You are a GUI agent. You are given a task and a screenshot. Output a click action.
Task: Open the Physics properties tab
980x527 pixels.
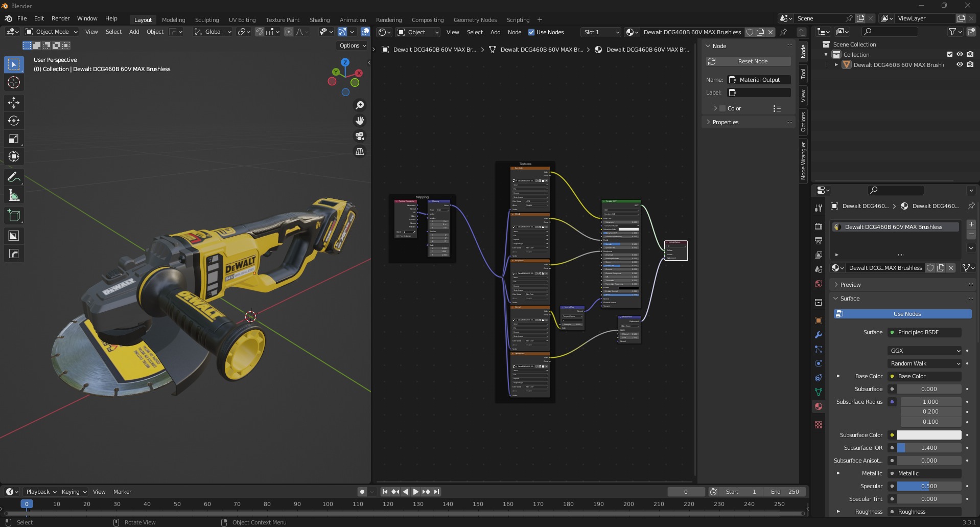click(819, 363)
